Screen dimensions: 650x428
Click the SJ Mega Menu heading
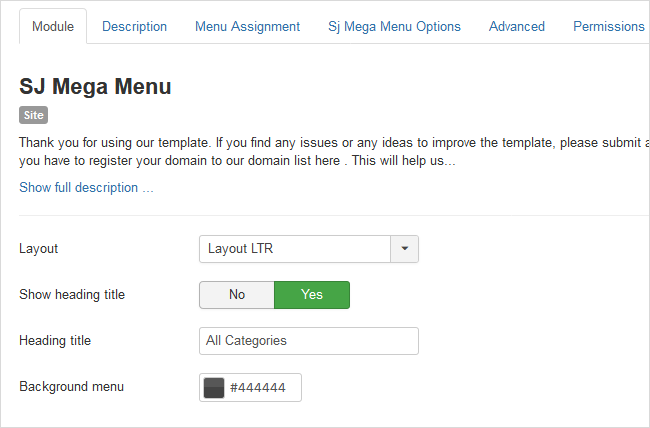click(95, 86)
